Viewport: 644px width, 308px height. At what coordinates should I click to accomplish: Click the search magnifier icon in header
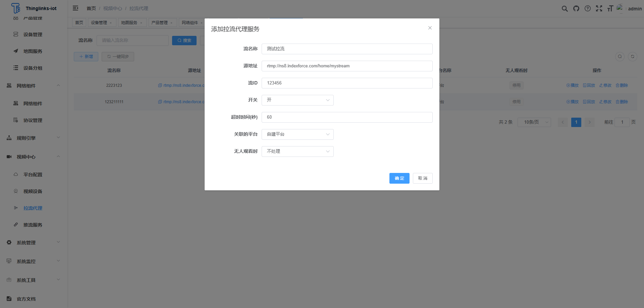565,9
